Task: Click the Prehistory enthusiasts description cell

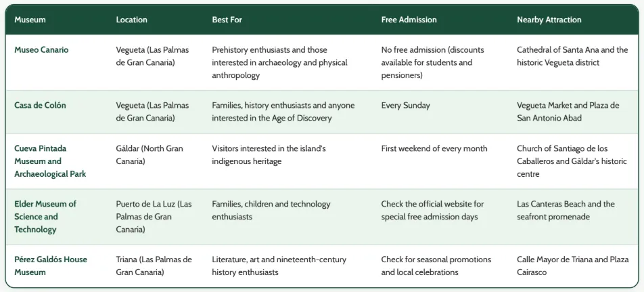Action: pos(279,62)
